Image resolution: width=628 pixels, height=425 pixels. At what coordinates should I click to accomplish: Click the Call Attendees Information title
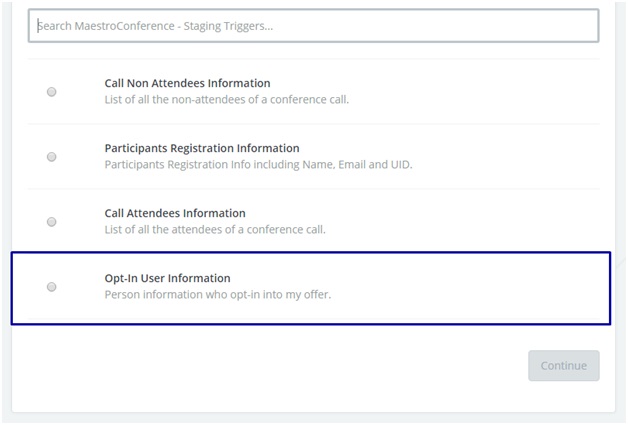click(x=175, y=213)
